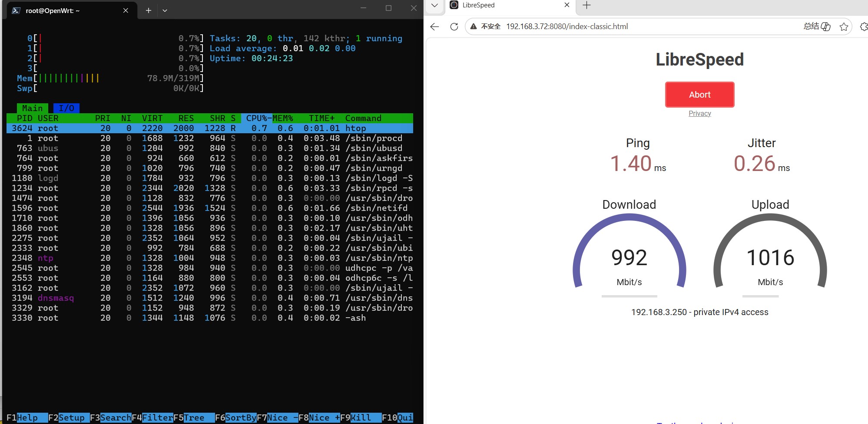The image size is (868, 424).
Task: Click F4 Filter in htop footer
Action: 152,417
